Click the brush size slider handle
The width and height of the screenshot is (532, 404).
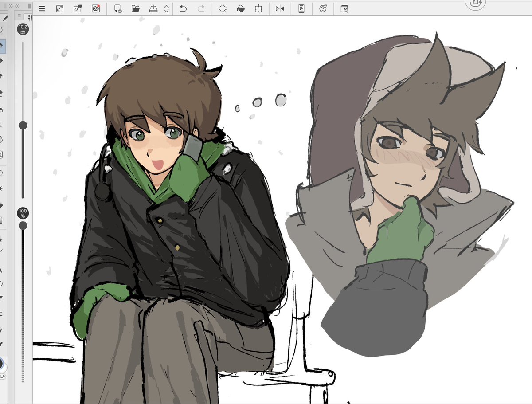[23, 126]
